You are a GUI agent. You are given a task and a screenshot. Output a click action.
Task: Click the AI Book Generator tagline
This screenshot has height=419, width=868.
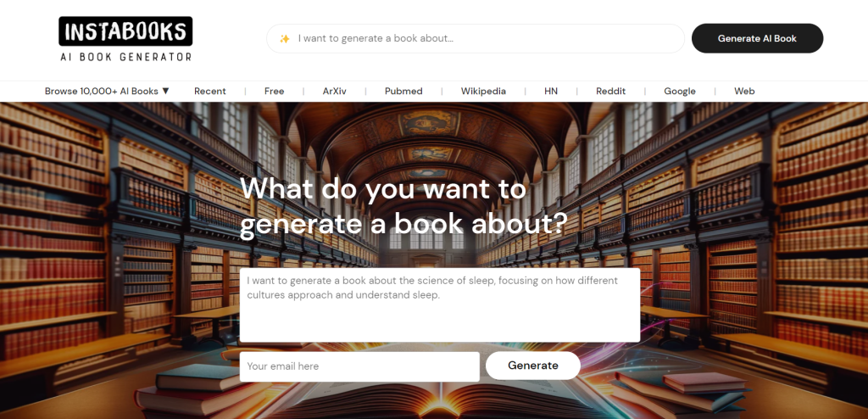point(125,57)
